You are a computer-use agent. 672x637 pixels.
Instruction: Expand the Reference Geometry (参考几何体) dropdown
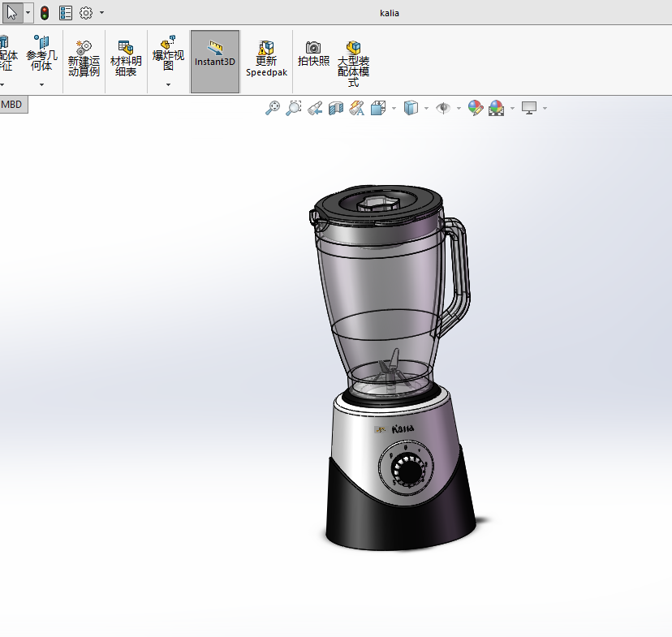tap(41, 84)
